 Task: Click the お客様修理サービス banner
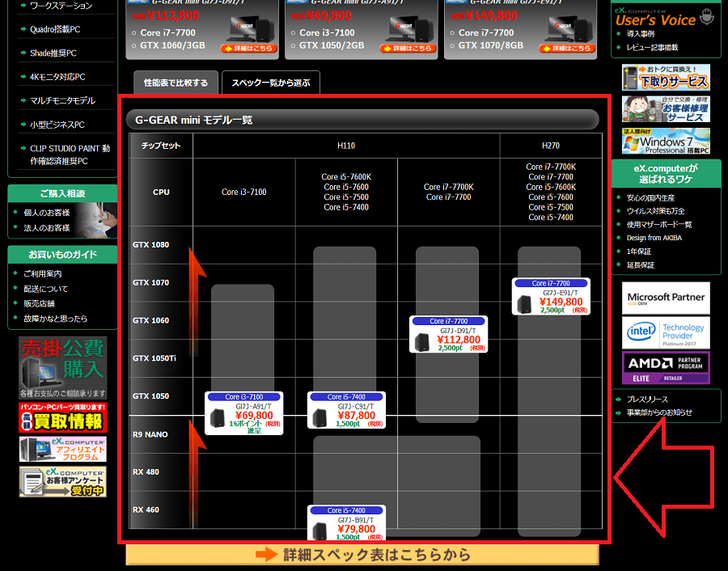(x=666, y=109)
